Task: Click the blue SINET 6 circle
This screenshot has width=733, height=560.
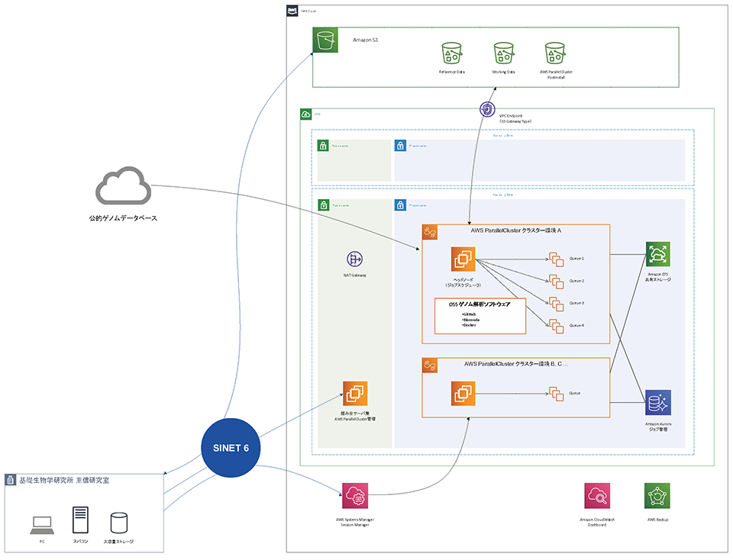Action: (x=230, y=448)
